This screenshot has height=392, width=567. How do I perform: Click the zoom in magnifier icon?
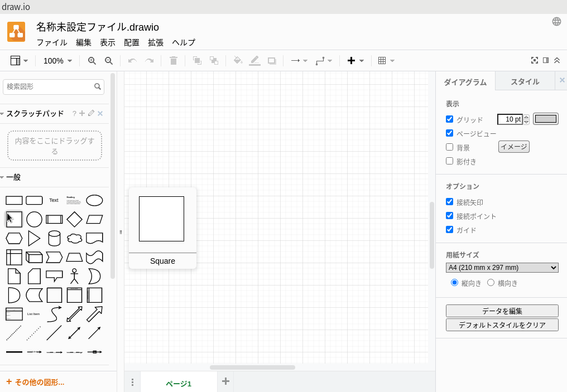(92, 61)
